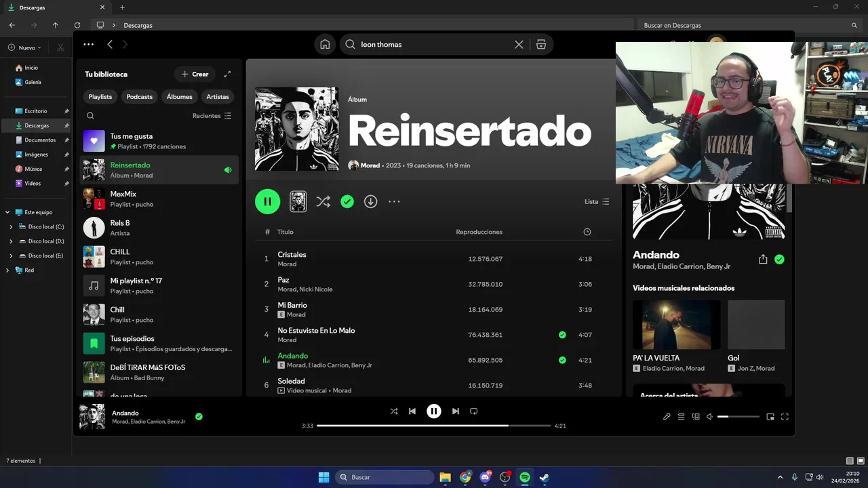Toggle saved check beside Andando in right panel
Screen dimensions: 868x488
click(x=779, y=259)
